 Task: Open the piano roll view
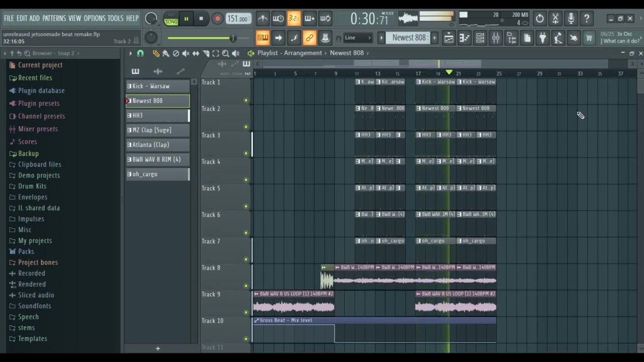464,38
